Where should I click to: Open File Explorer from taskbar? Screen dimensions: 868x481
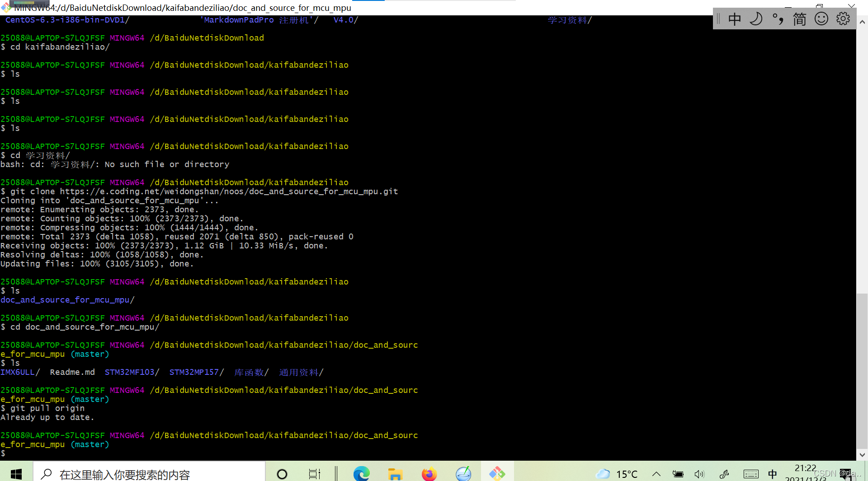click(x=395, y=474)
